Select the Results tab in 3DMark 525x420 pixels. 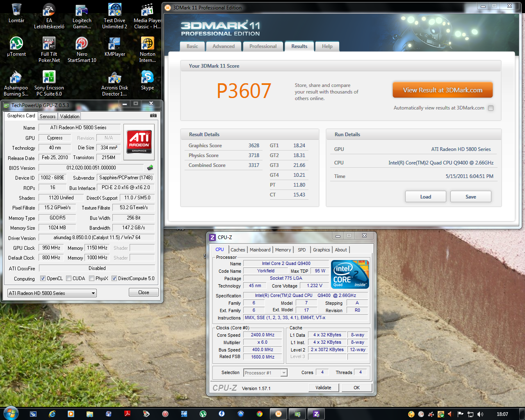pyautogui.click(x=299, y=46)
